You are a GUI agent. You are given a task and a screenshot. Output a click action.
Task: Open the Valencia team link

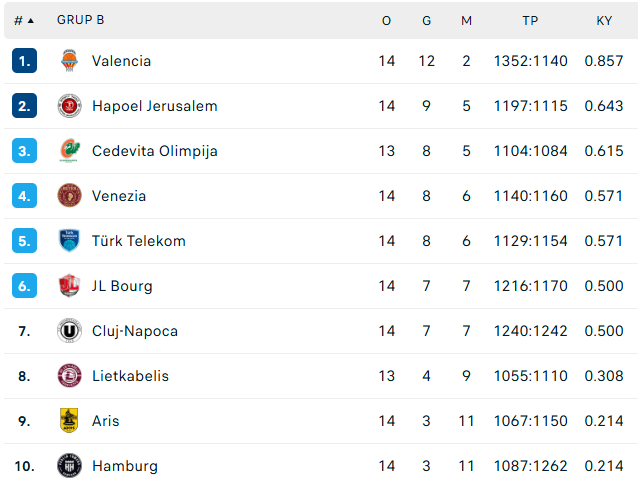coord(121,61)
